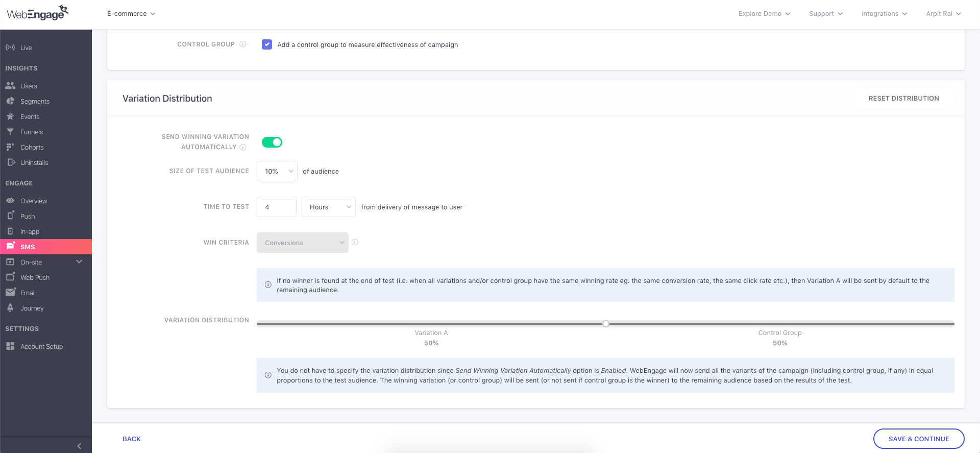Click the Funnels filter icon
The height and width of the screenshot is (453, 980).
[10, 132]
